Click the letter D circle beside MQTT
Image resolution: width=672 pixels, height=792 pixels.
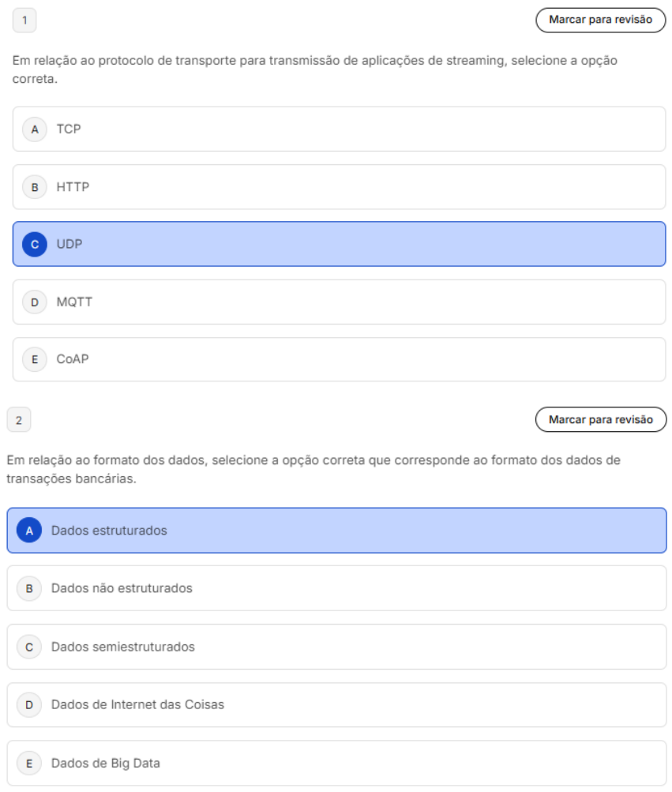pyautogui.click(x=35, y=302)
